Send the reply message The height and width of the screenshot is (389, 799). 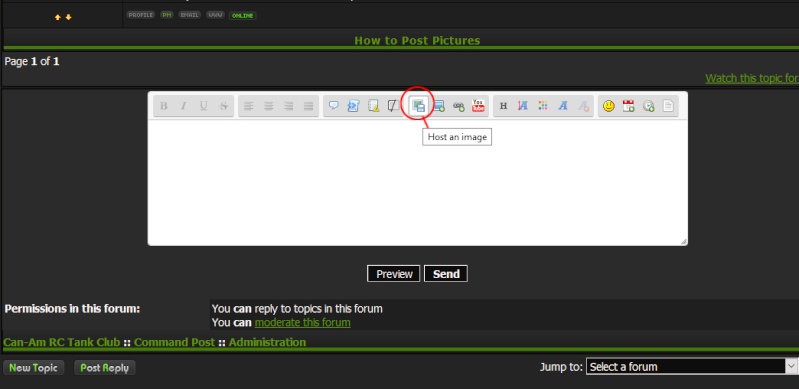click(x=446, y=274)
